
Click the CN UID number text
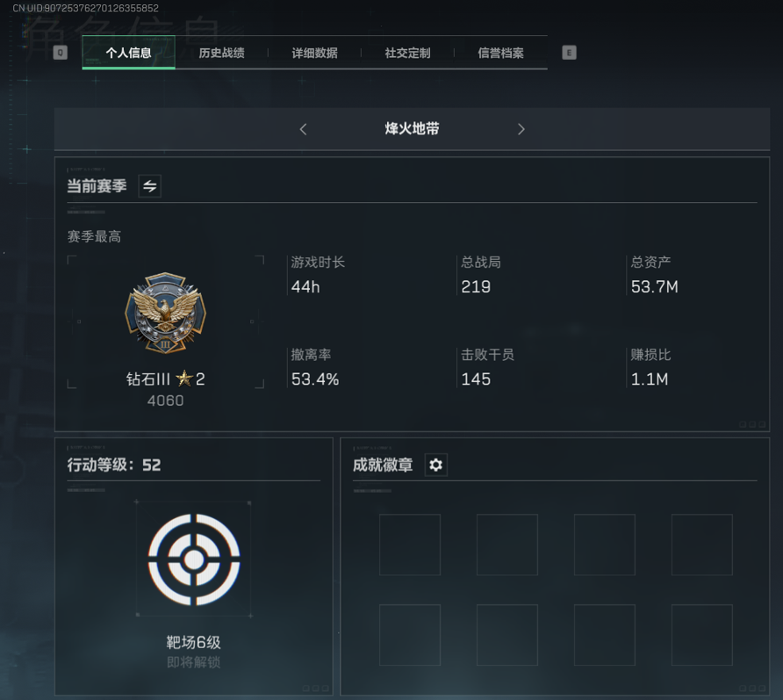point(85,8)
